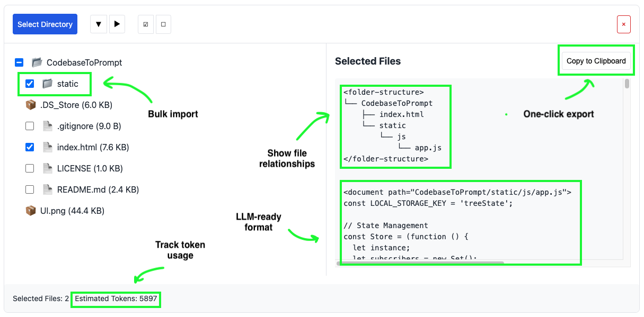This screenshot has width=644, height=317.
Task: Click the vertical scrollbar in Selected Files
Action: tap(627, 84)
